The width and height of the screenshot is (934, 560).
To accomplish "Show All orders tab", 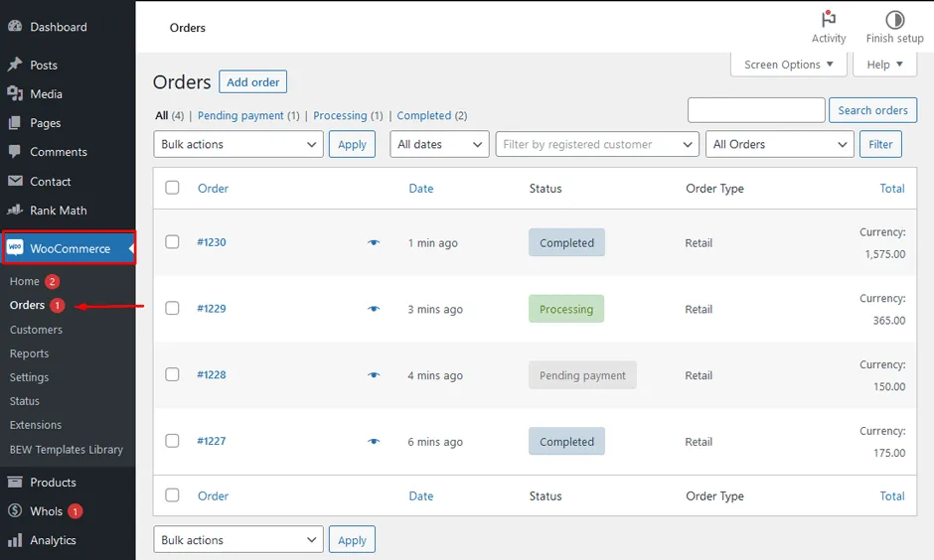I will [161, 115].
